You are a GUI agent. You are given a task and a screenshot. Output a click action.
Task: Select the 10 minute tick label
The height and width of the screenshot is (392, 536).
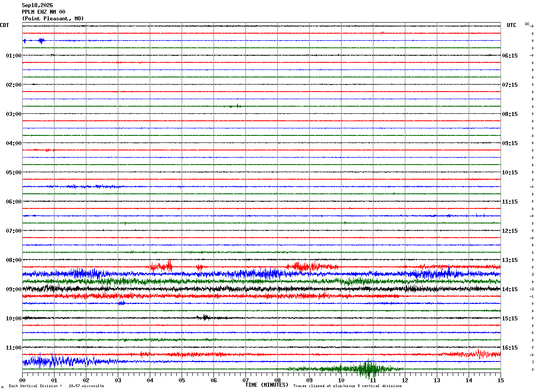coord(341,380)
